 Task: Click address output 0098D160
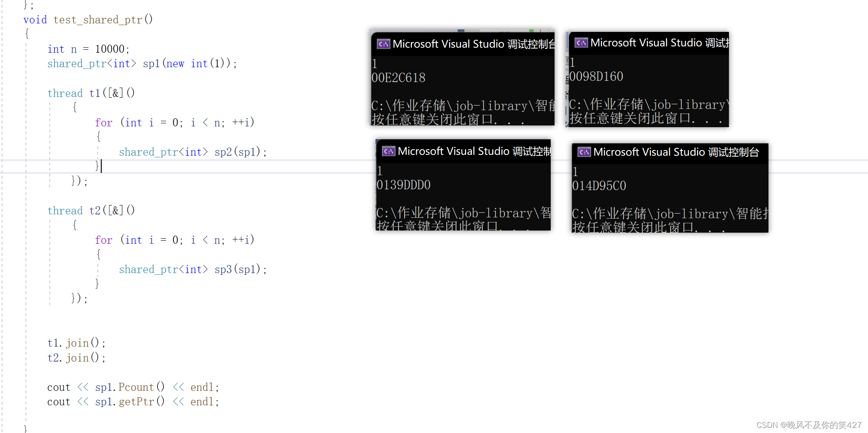click(596, 77)
